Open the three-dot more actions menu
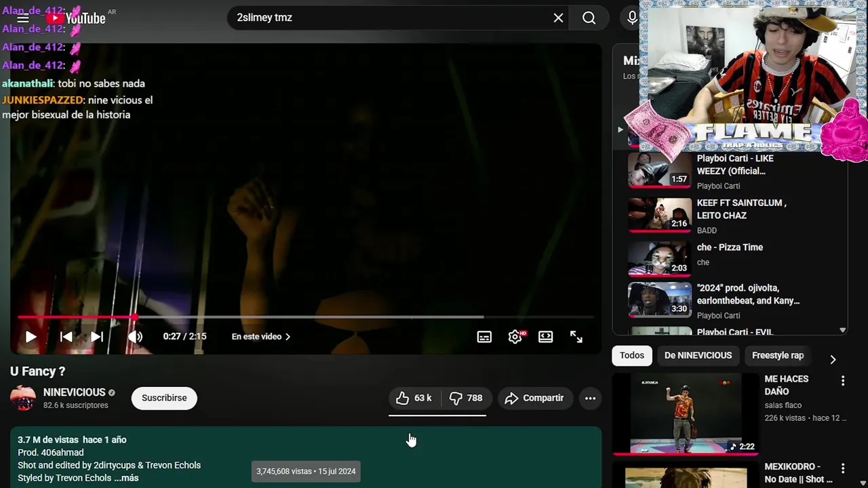 pos(591,398)
